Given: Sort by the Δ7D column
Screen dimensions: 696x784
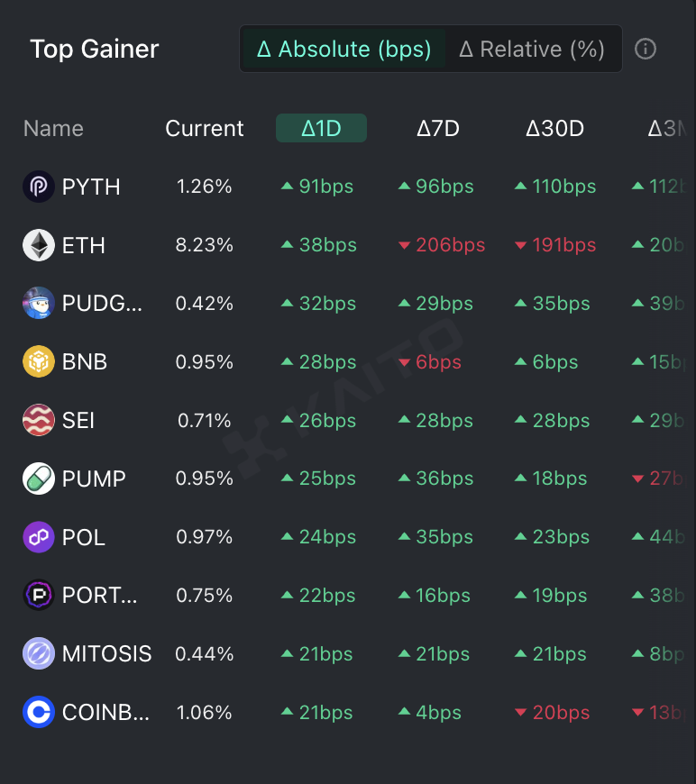Looking at the screenshot, I should tap(438, 128).
